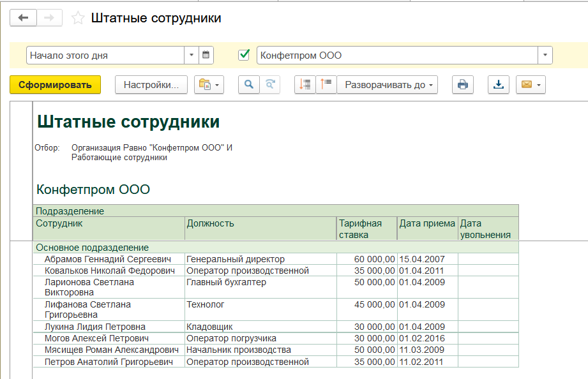Viewport: 588px width, 379px height.
Task: Select the hire date 11.03.2009
Action: [x=428, y=350]
